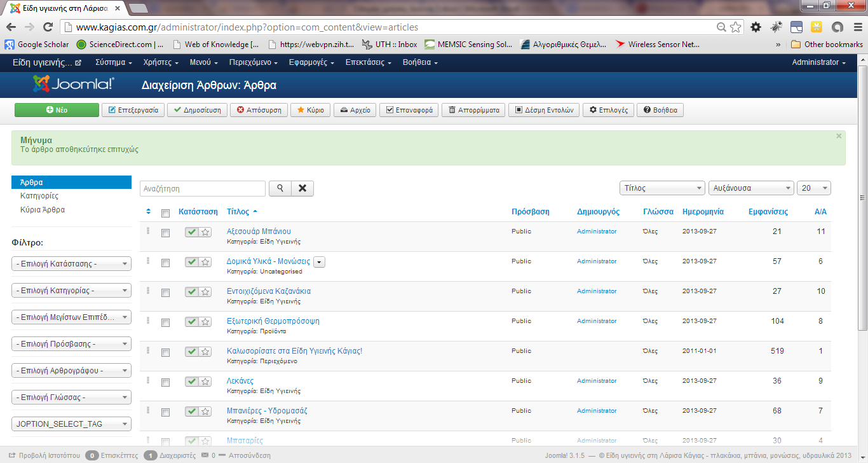Click the Δημοσίευση toolbar button
Image resolution: width=868 pixels, height=463 pixels.
[197, 110]
